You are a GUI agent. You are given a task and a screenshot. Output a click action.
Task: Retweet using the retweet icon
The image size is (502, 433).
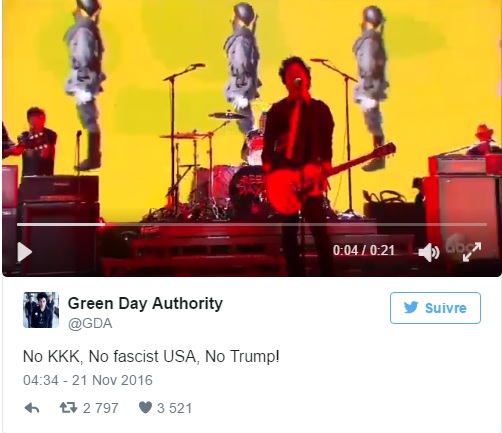click(68, 408)
